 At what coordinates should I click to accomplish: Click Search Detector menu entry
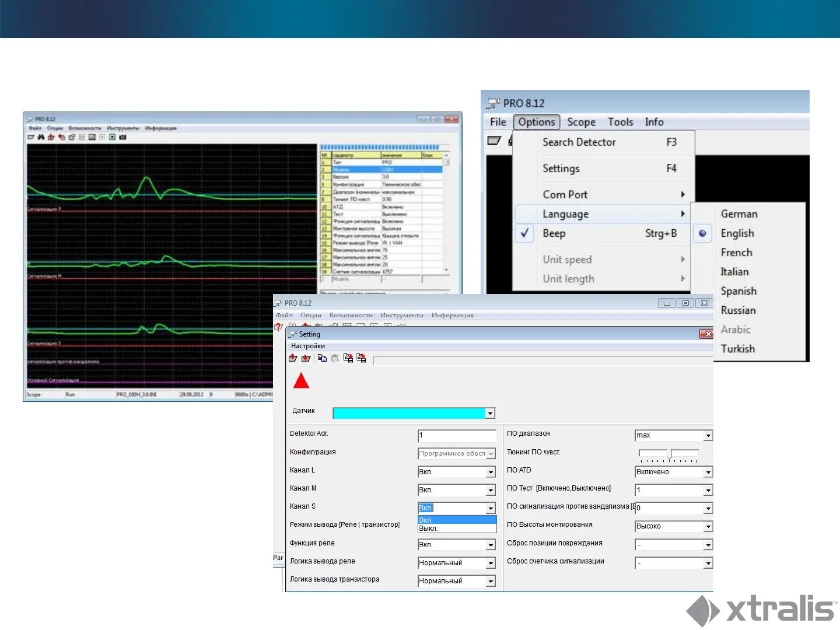[x=579, y=142]
